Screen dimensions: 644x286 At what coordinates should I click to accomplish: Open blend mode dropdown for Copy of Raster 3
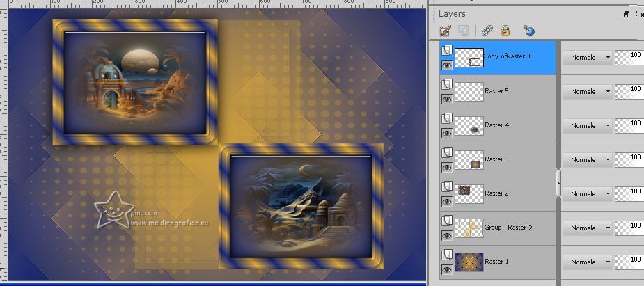coord(587,58)
